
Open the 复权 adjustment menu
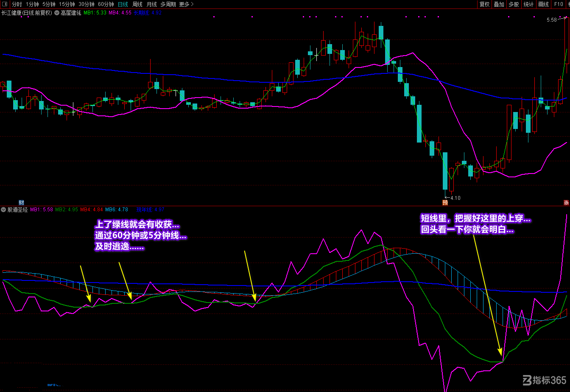coord(484,4)
